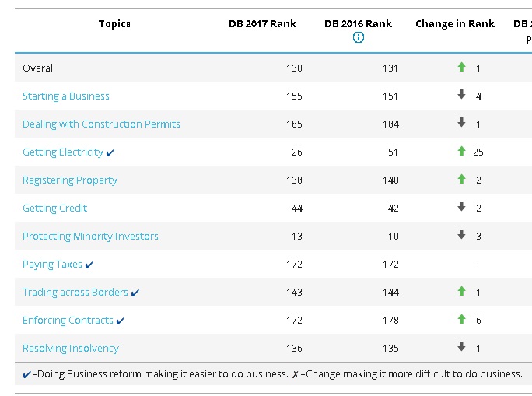Click the DB 2017 Rank column header
Viewport: 532px width, 396px height.
[x=262, y=24]
